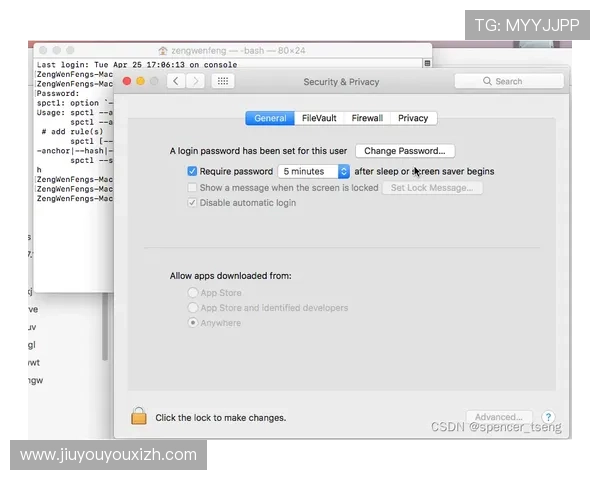Click the Terminal home folder title icon
The height and width of the screenshot is (480, 600).
[163, 51]
